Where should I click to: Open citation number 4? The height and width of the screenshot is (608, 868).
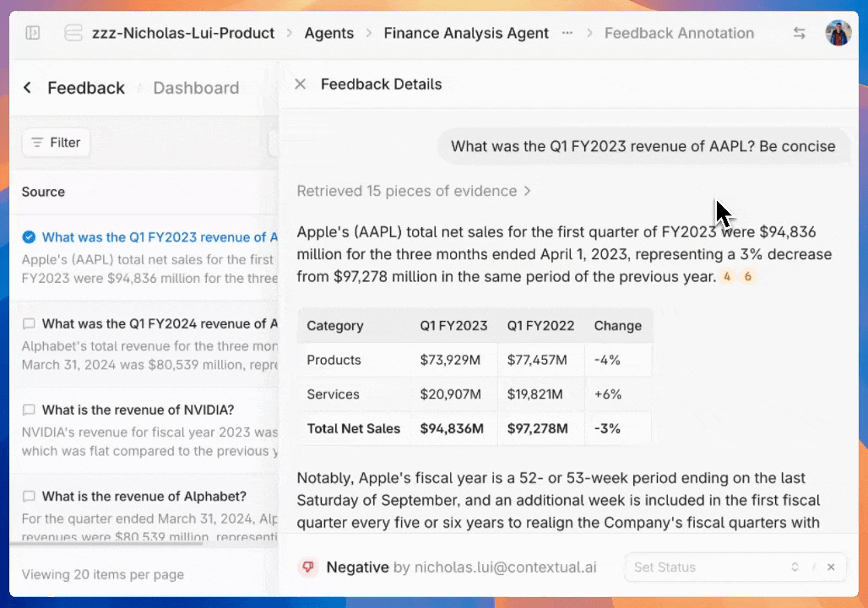[727, 276]
